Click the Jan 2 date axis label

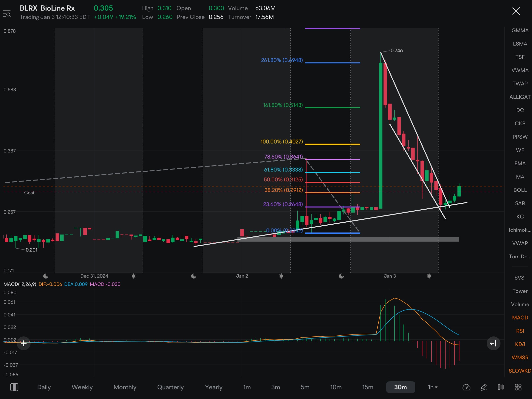tap(242, 276)
